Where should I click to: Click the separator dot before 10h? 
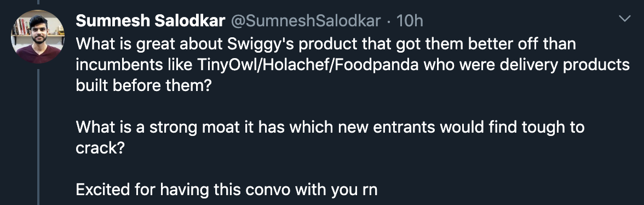389,21
